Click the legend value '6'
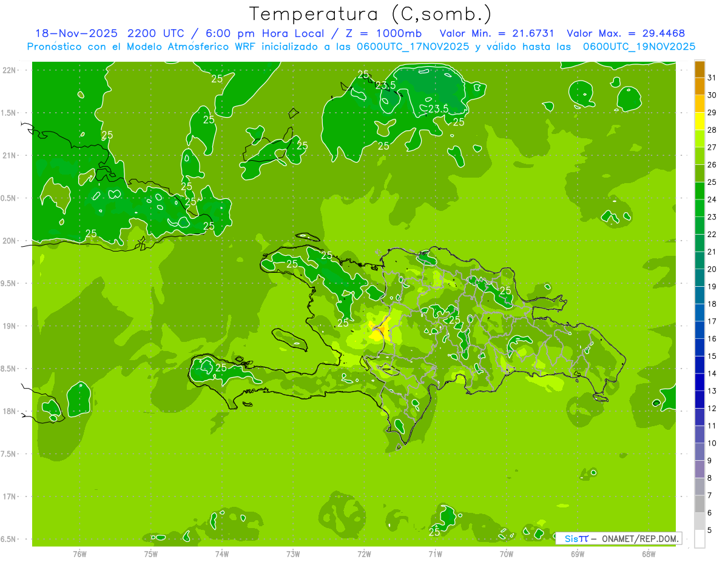This screenshot has height=562, width=728. [709, 513]
